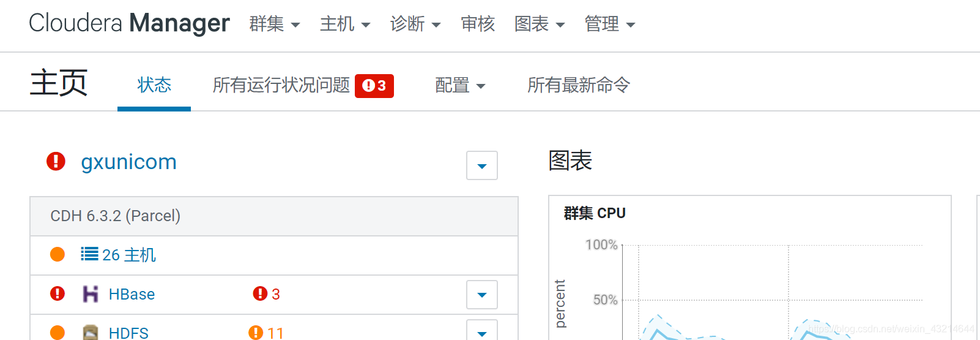
Task: Open the HBase 3 health issues indicator
Action: tap(267, 294)
